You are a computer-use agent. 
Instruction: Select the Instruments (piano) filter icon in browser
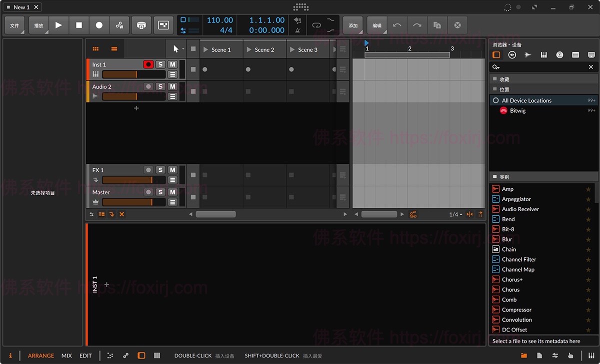pos(544,55)
